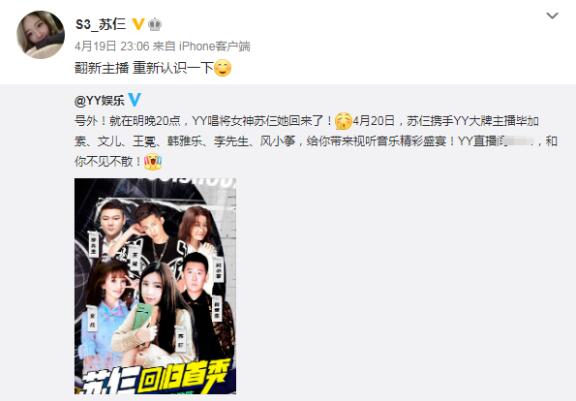Open the S3_苏仨 username link
This screenshot has height=401, width=576.
[x=101, y=24]
